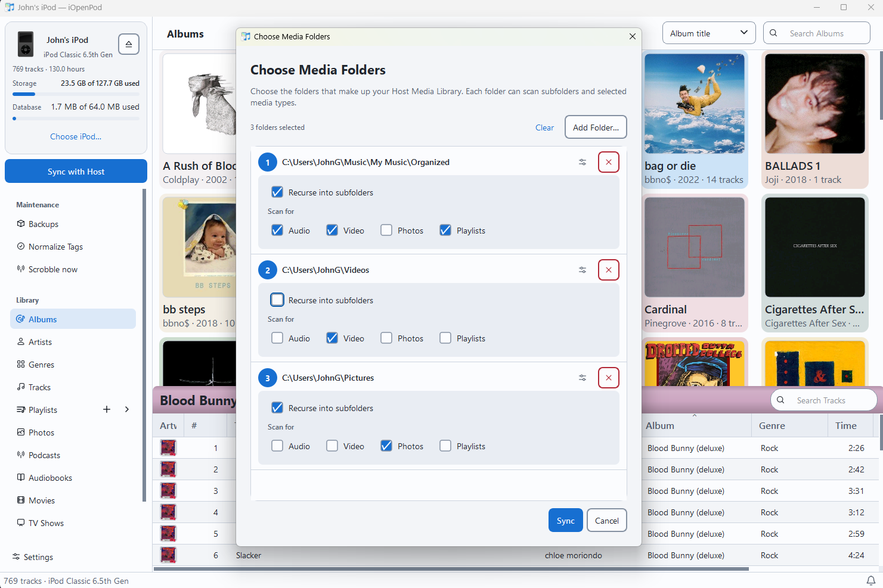Open the Albums library section

pos(73,319)
